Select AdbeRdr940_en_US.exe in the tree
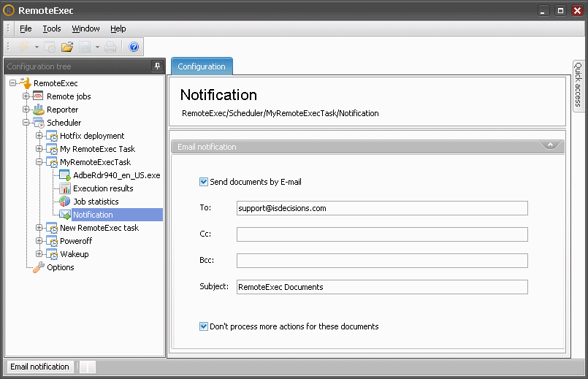Screen dimensions: 588x379 [117, 175]
